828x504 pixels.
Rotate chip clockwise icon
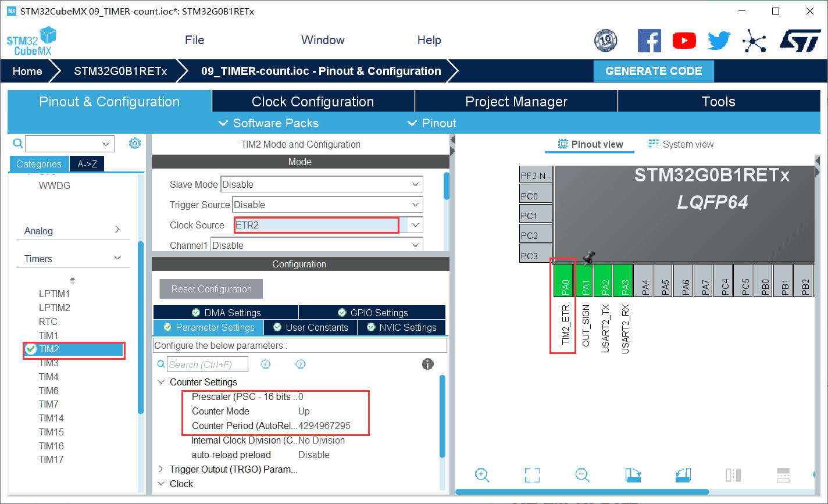pyautogui.click(x=633, y=475)
